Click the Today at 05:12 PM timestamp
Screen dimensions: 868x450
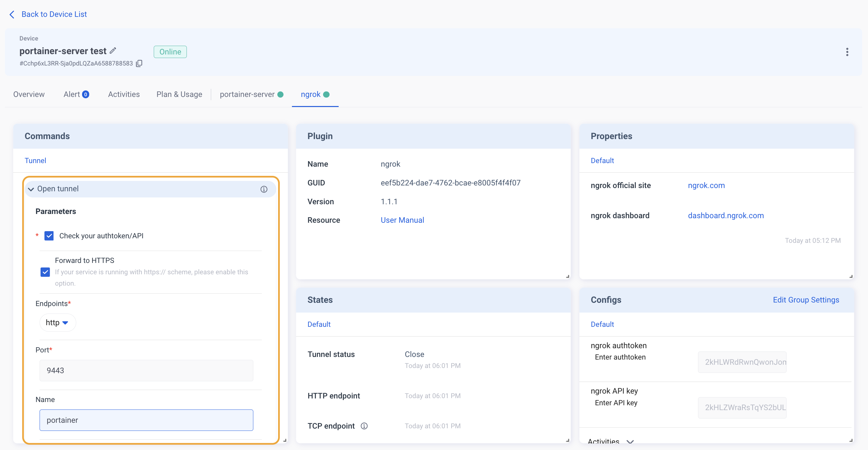(x=813, y=241)
